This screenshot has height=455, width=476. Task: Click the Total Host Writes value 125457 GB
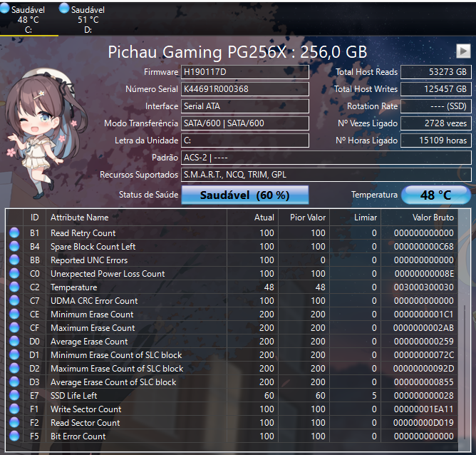436,89
